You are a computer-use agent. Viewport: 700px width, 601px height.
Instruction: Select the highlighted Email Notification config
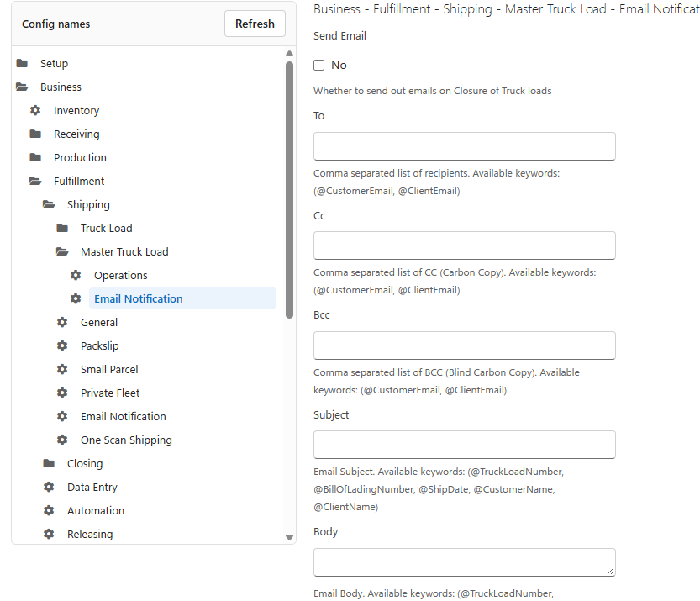[182, 298]
